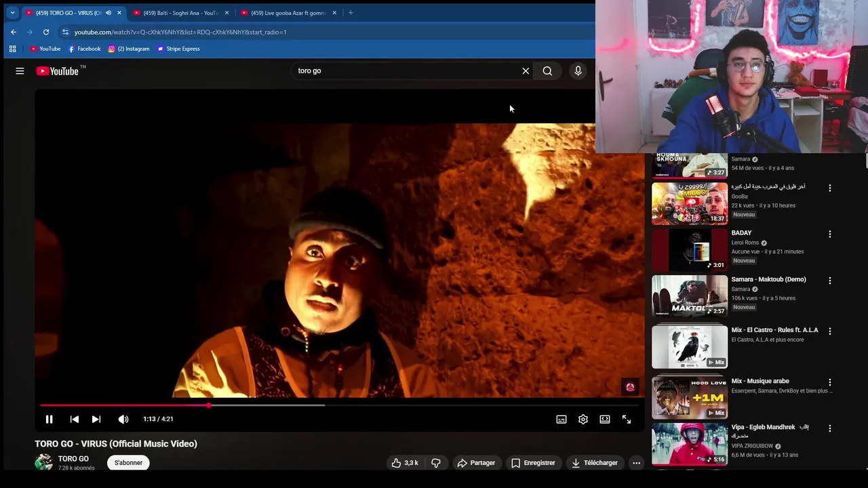
Task: Close the TORO GO - VIRUS tab
Action: [119, 13]
